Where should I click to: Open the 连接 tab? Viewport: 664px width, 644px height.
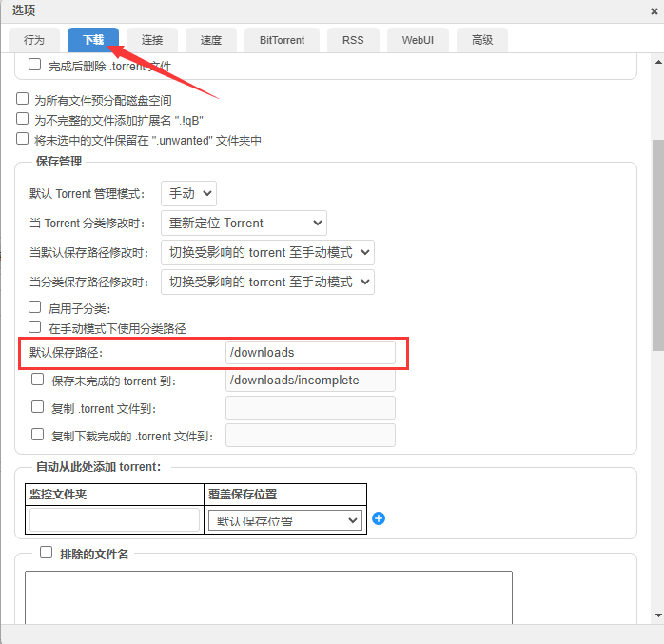[x=152, y=40]
